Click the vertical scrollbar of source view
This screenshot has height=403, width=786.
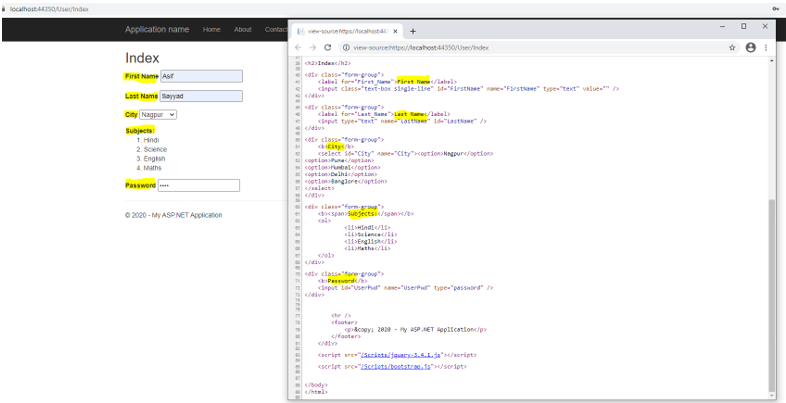[x=772, y=296]
